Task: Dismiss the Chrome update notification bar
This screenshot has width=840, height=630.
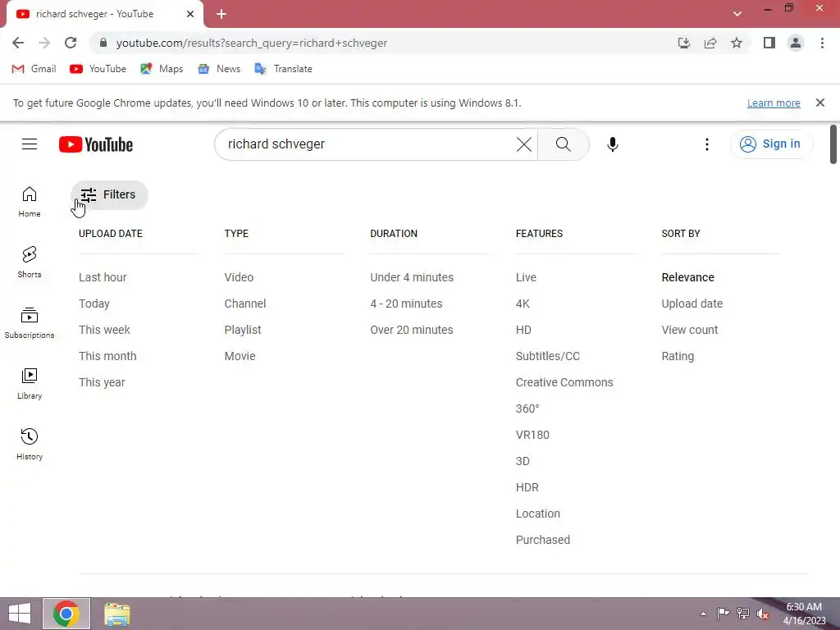Action: click(819, 103)
